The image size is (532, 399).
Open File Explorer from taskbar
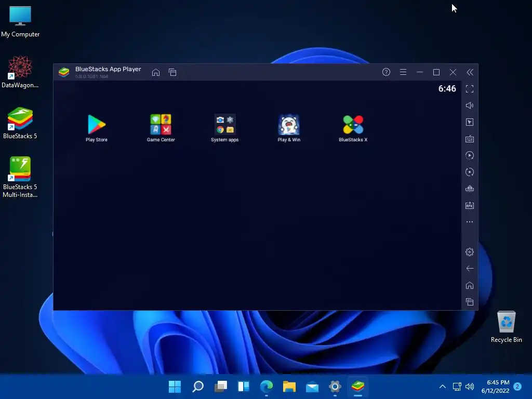[x=289, y=387]
